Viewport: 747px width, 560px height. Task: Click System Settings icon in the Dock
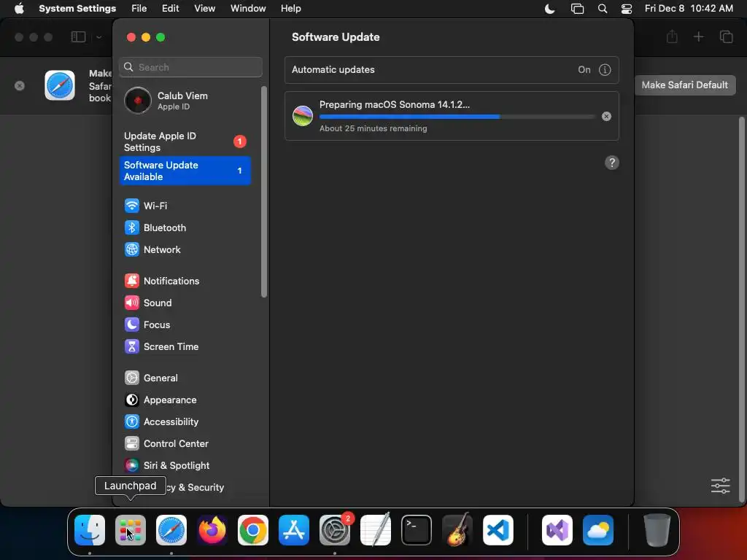tap(334, 530)
